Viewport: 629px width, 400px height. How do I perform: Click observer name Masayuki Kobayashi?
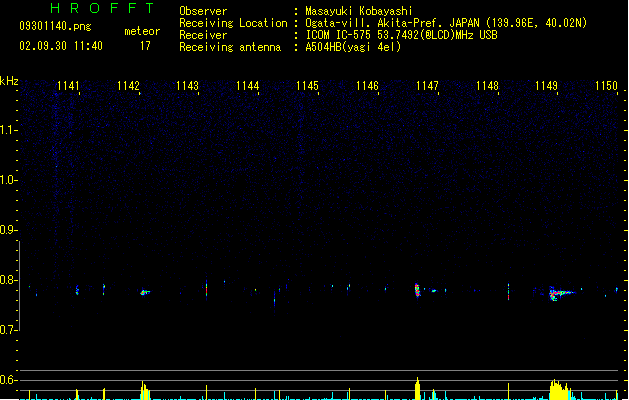pos(359,11)
